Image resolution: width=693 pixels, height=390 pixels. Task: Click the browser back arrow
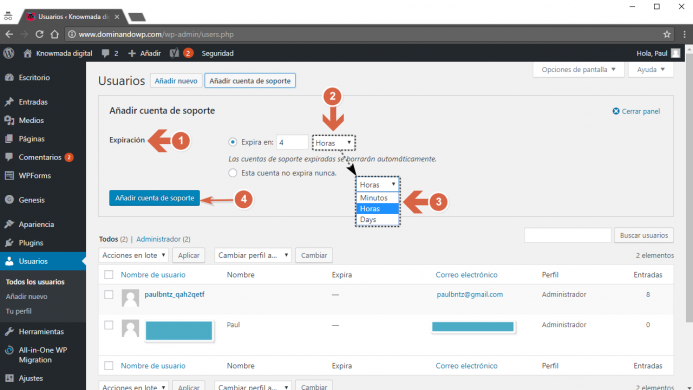tap(9, 34)
